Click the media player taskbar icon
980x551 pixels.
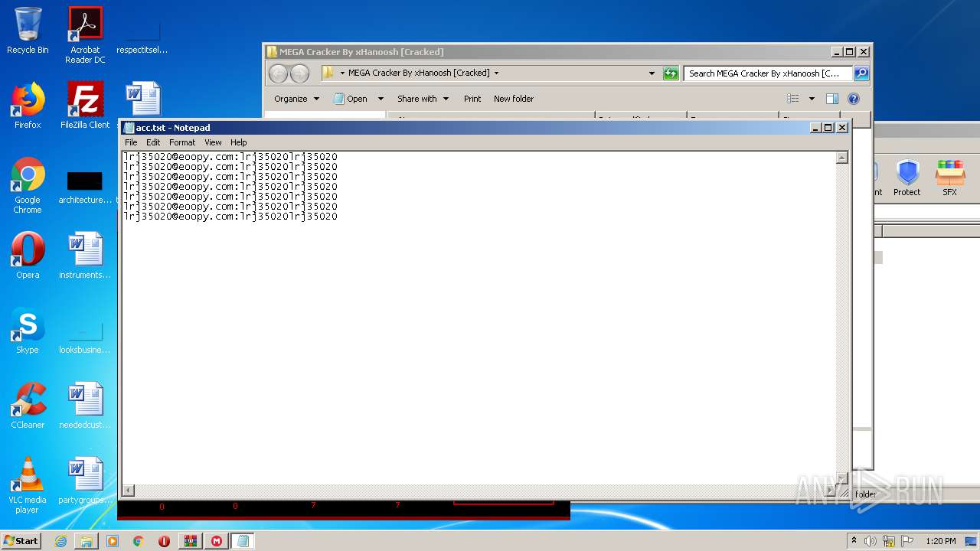[x=113, y=541]
